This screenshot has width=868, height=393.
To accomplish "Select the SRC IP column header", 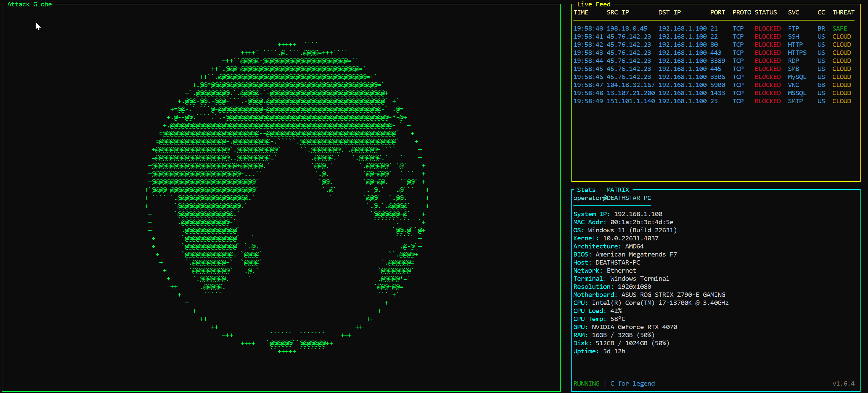I will point(618,12).
